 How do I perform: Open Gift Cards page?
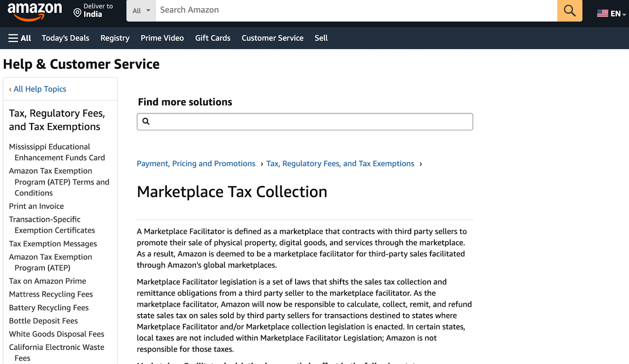pos(213,38)
